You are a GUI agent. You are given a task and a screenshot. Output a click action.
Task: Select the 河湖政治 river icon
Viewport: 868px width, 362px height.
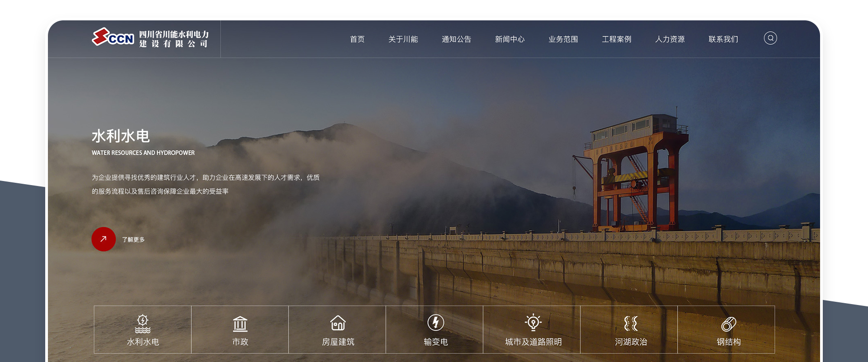[631, 323]
